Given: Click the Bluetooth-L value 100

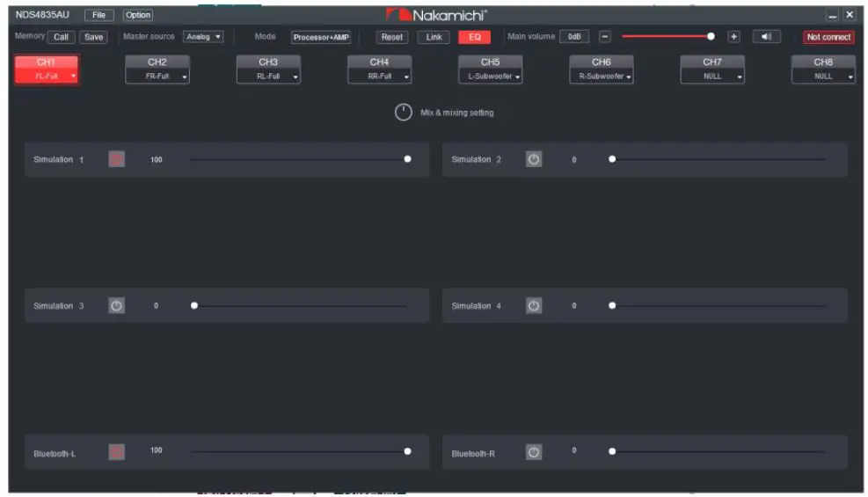Looking at the screenshot, I should click(157, 450).
